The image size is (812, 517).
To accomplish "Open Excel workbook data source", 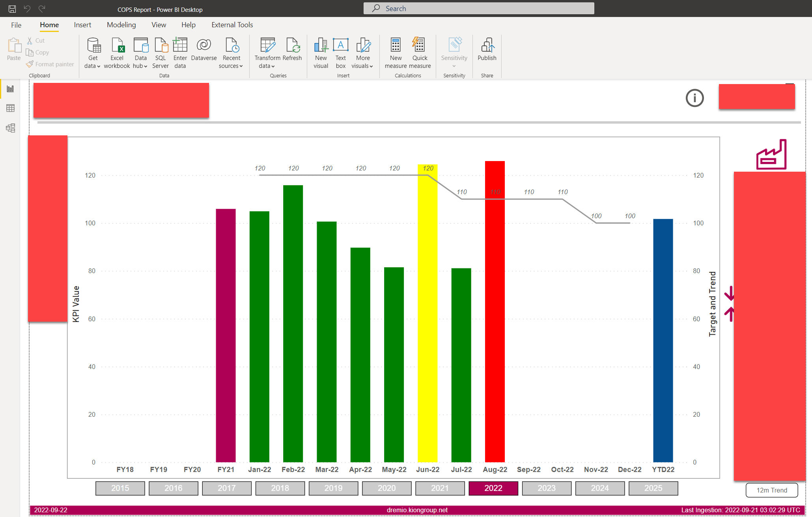I will pos(117,53).
